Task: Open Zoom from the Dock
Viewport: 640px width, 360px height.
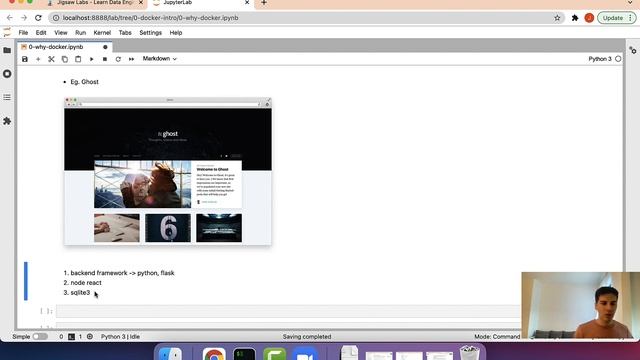Action: tap(305, 354)
